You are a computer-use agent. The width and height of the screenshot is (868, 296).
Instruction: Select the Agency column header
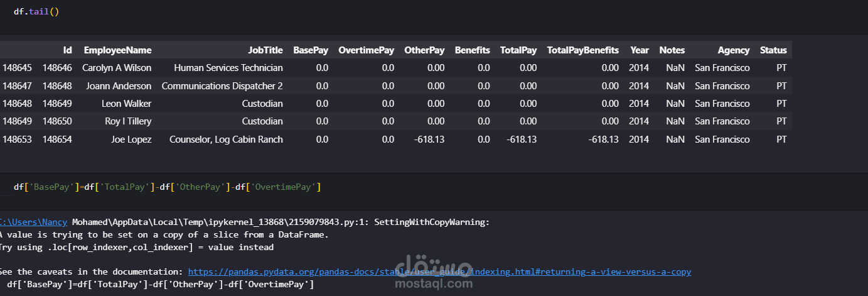(x=734, y=50)
